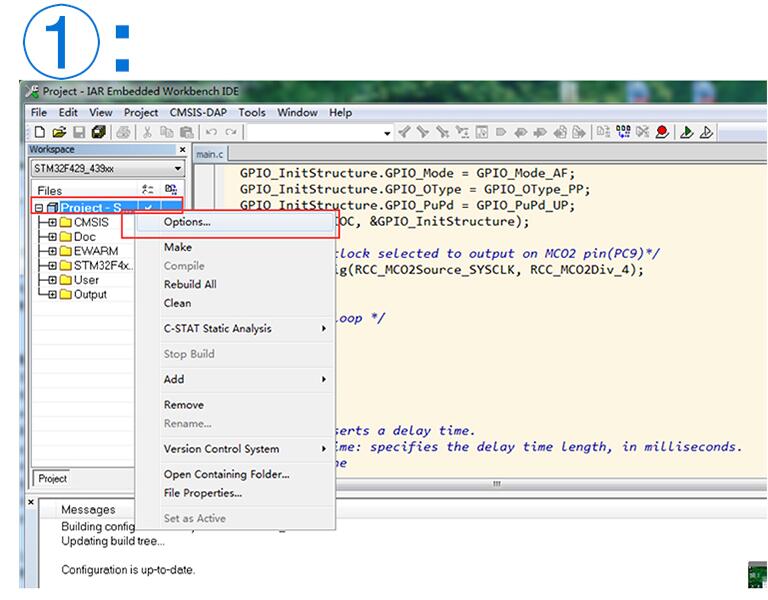Click the Project tab below workspace
Viewport: 768px width, 600px height.
[53, 478]
